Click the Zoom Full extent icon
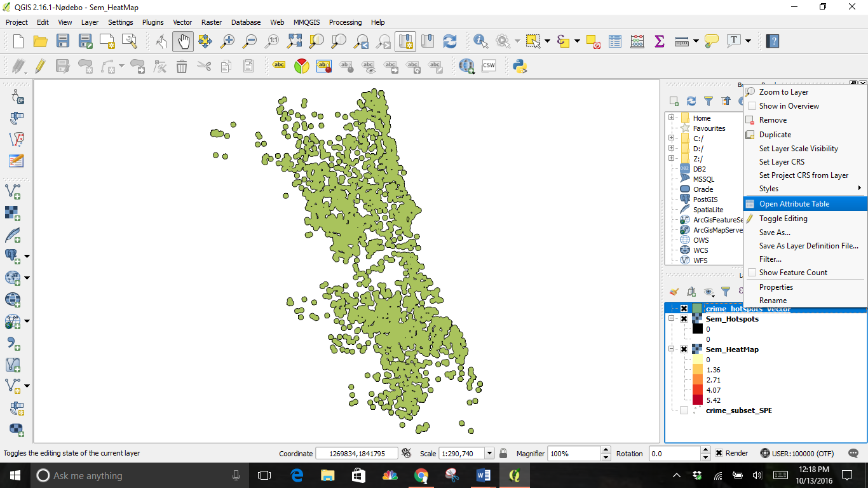Screen dimensions: 868x488 click(x=294, y=41)
